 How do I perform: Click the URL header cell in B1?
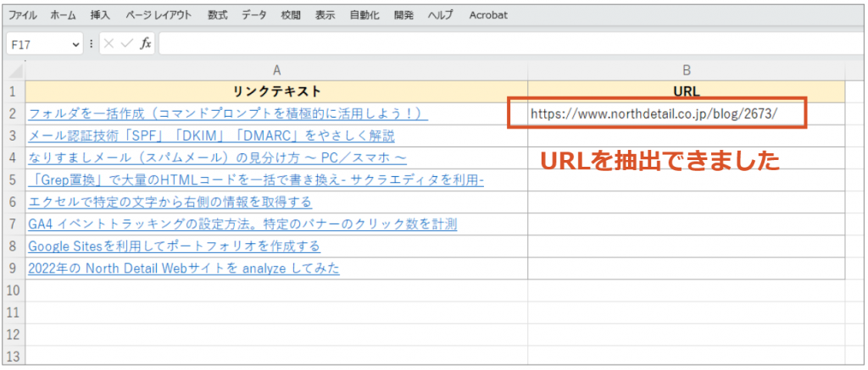tap(687, 91)
